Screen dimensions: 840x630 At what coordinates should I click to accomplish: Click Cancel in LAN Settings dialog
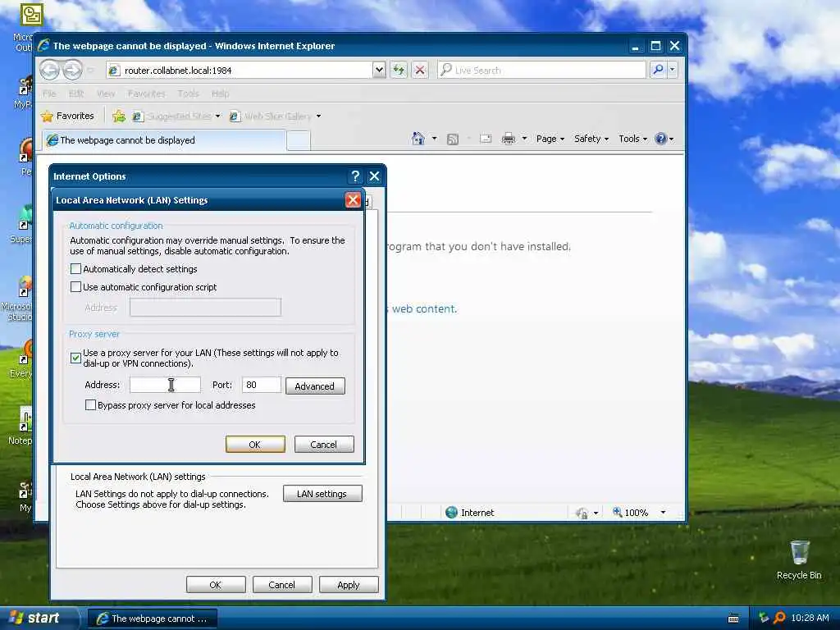pyautogui.click(x=323, y=444)
